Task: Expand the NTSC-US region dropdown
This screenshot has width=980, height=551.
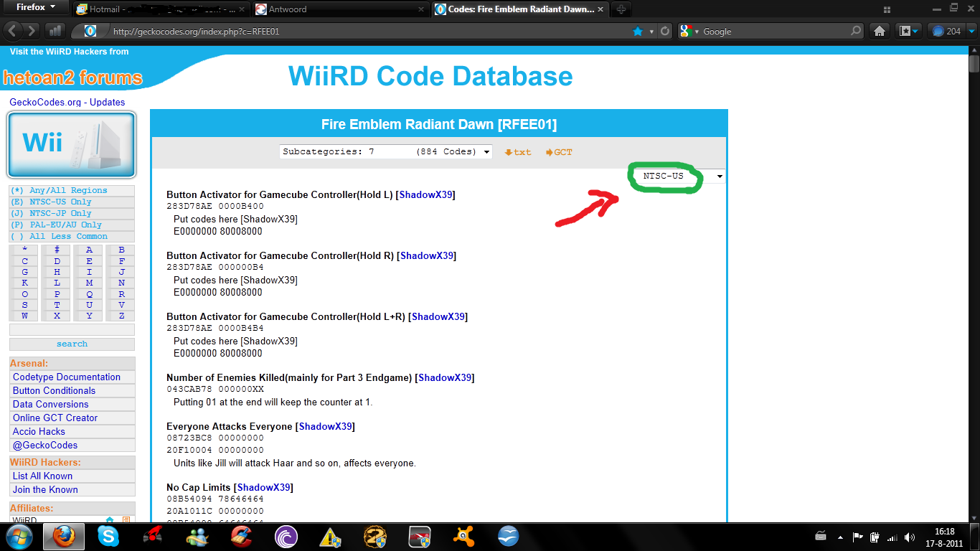Action: click(678, 176)
